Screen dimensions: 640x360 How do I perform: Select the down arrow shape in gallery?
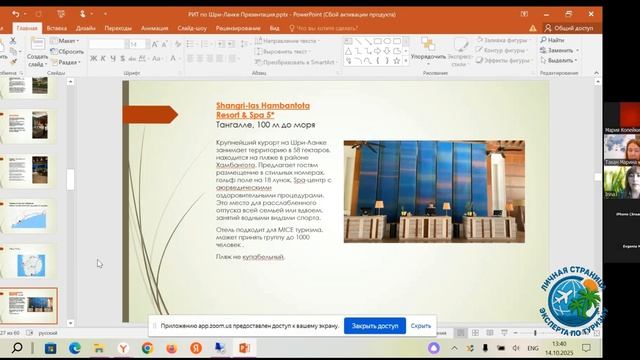coord(387,51)
